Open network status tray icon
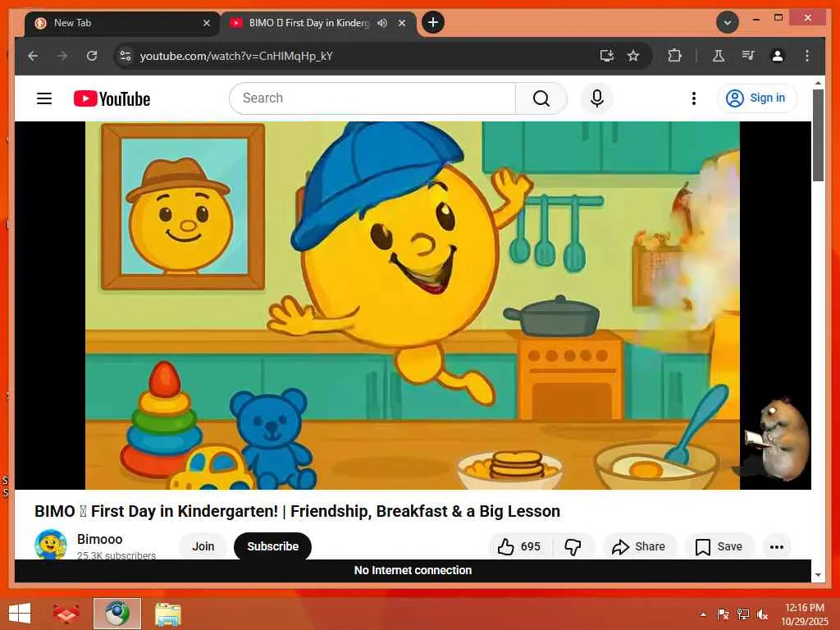Viewport: 840px width, 630px height. [743, 614]
